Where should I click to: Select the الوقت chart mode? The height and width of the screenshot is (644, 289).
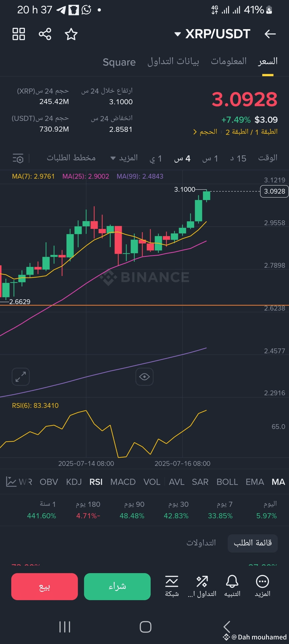point(268,158)
